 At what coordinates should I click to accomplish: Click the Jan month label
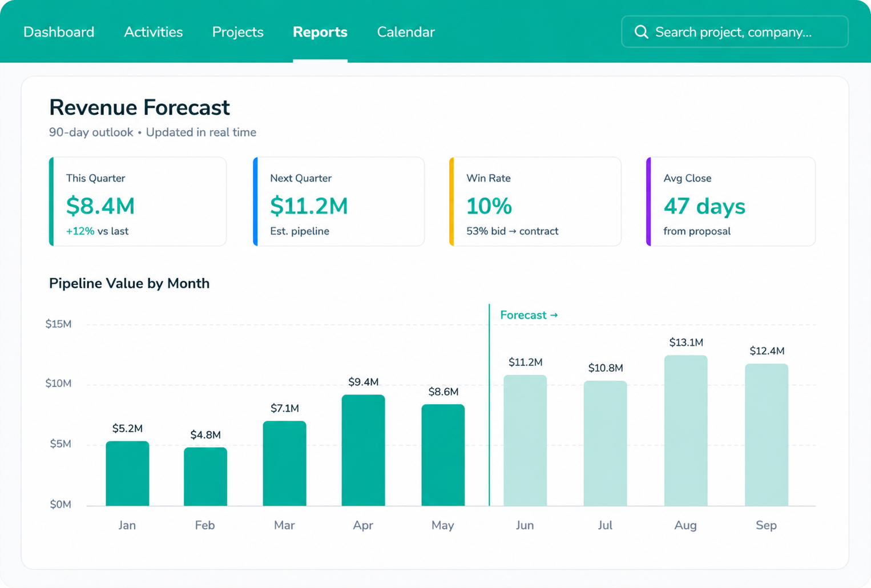click(x=127, y=525)
